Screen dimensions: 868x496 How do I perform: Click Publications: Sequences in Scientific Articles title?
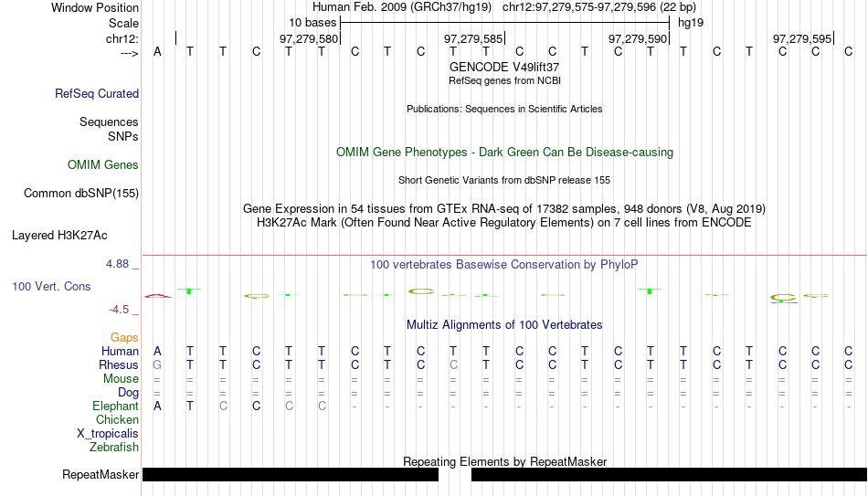coord(504,109)
